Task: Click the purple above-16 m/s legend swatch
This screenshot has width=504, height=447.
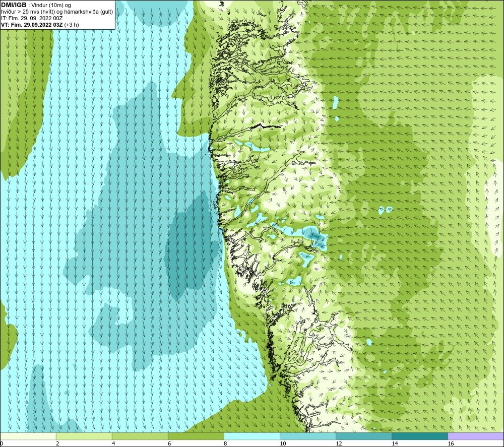Action: [476, 436]
